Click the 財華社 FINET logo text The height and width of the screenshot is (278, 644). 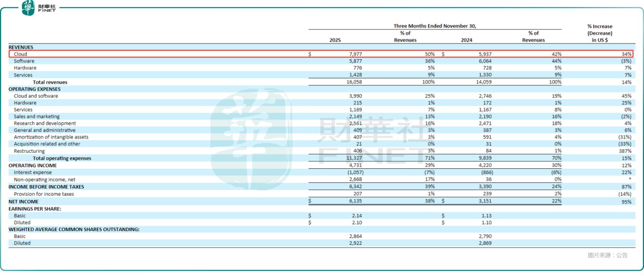tap(47, 8)
